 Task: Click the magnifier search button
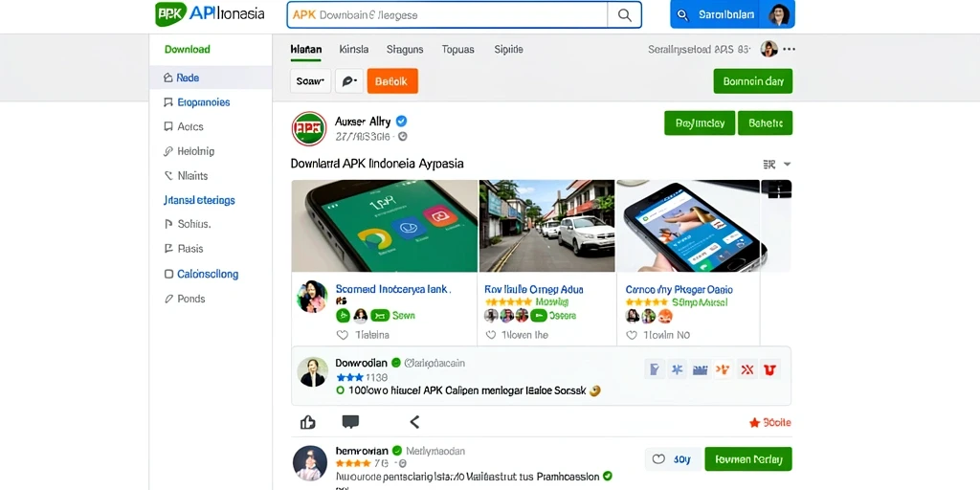624,15
